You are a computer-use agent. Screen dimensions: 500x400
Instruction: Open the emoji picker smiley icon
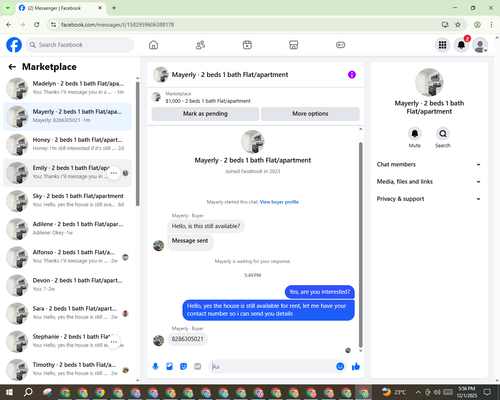[x=340, y=367]
